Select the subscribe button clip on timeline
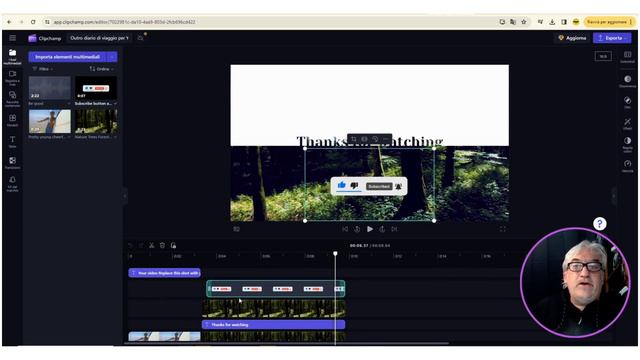This screenshot has width=640, height=360. point(276,289)
